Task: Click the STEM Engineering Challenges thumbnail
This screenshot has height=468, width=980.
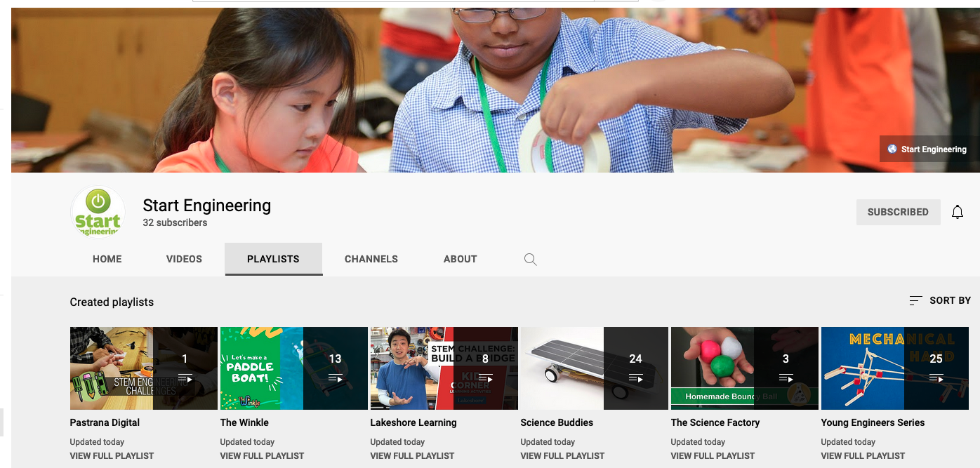Action: [143, 368]
